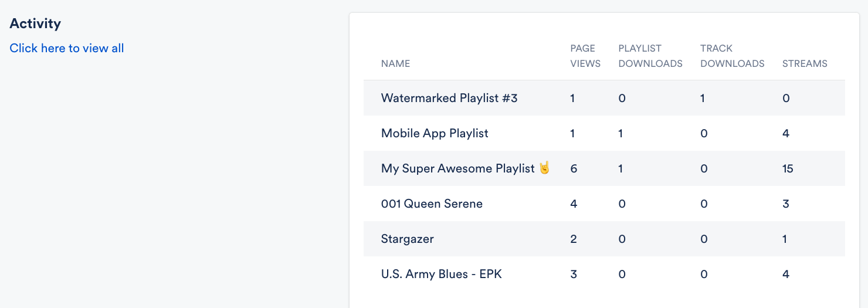Open the Mobile App Playlist entry
This screenshot has height=308, width=868.
[x=435, y=133]
